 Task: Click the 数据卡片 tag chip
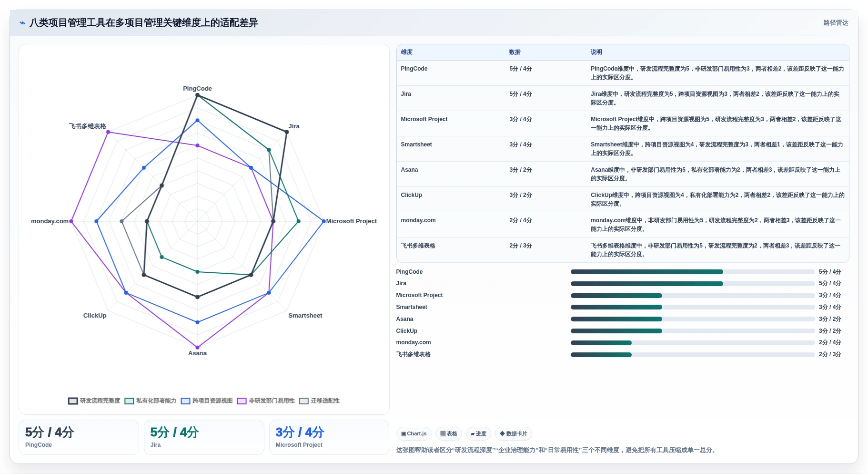(x=514, y=434)
